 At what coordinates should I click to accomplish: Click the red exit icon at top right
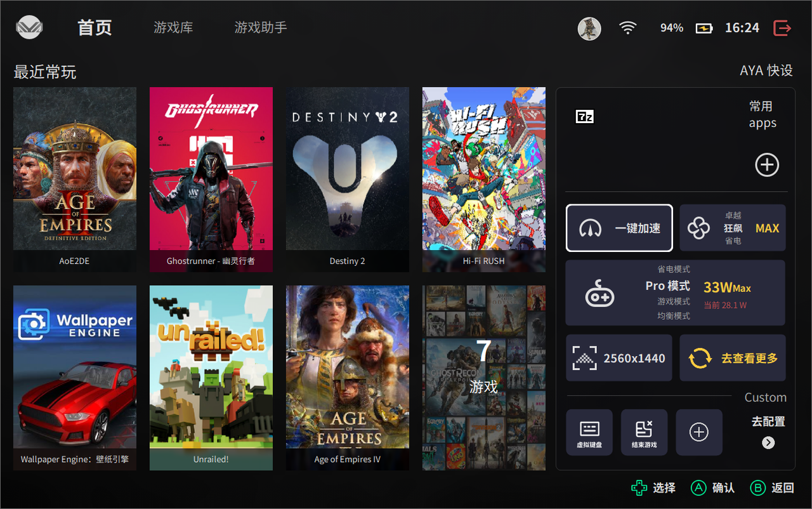pyautogui.click(x=782, y=28)
